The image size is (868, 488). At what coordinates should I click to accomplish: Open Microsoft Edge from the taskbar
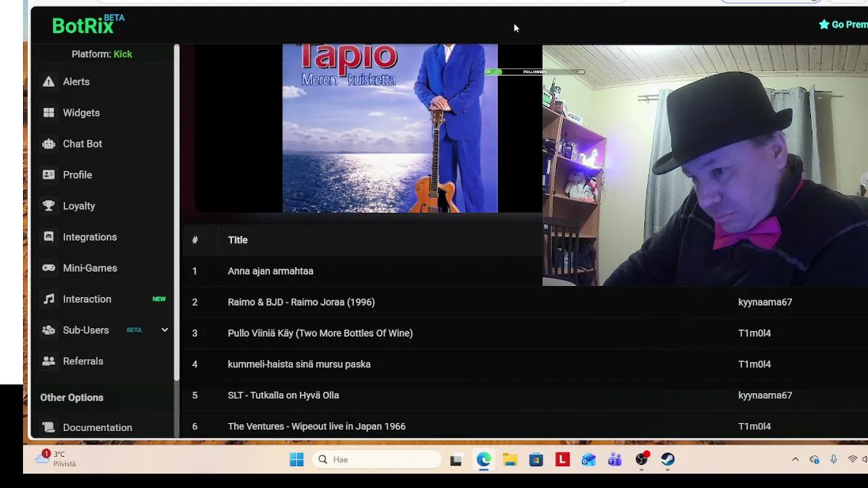[484, 460]
